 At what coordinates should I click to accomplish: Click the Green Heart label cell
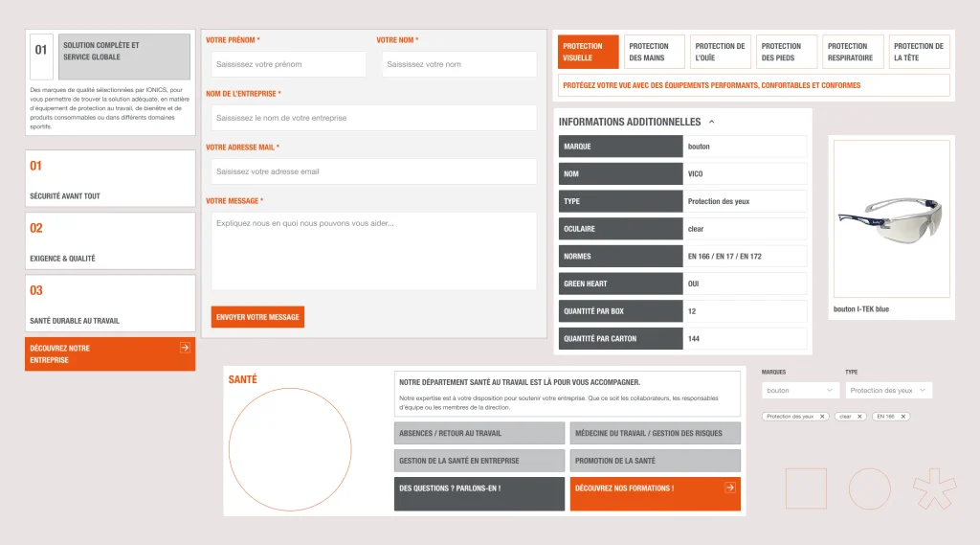620,284
